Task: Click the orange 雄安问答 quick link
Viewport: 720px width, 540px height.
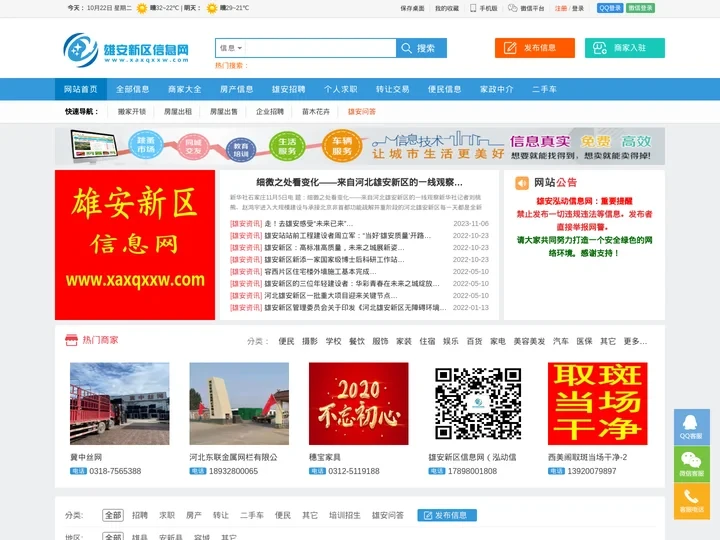Action: tap(361, 112)
